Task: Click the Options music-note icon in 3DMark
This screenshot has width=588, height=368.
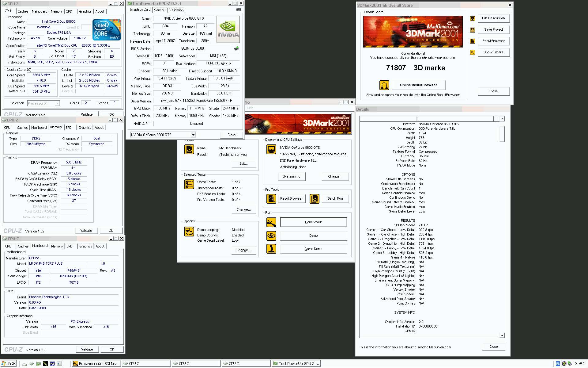Action: [189, 232]
